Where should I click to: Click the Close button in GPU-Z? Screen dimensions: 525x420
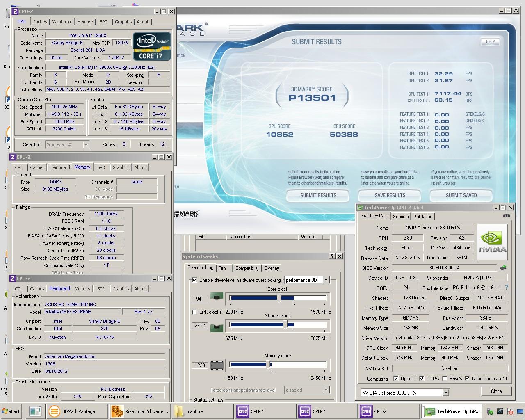pos(496,391)
